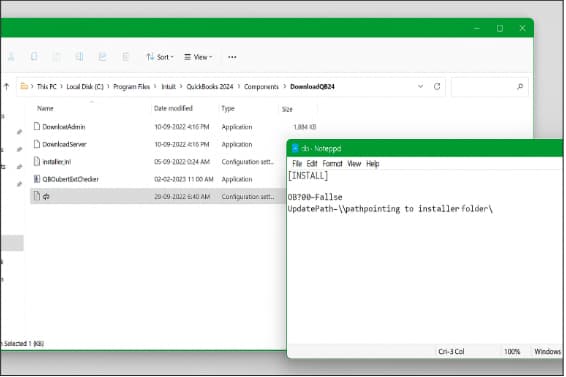
Task: Open the Sort menu in File Explorer
Action: coord(160,57)
